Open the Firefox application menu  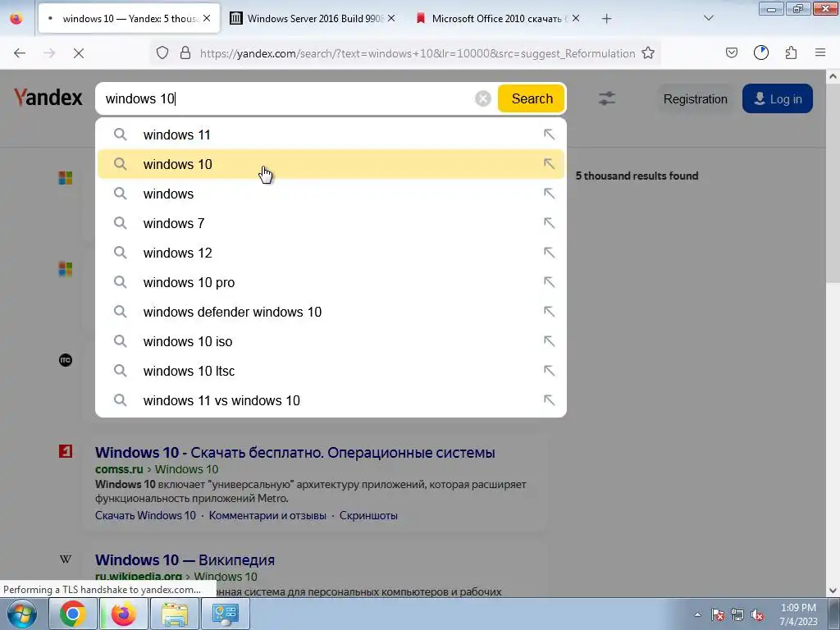pos(820,52)
